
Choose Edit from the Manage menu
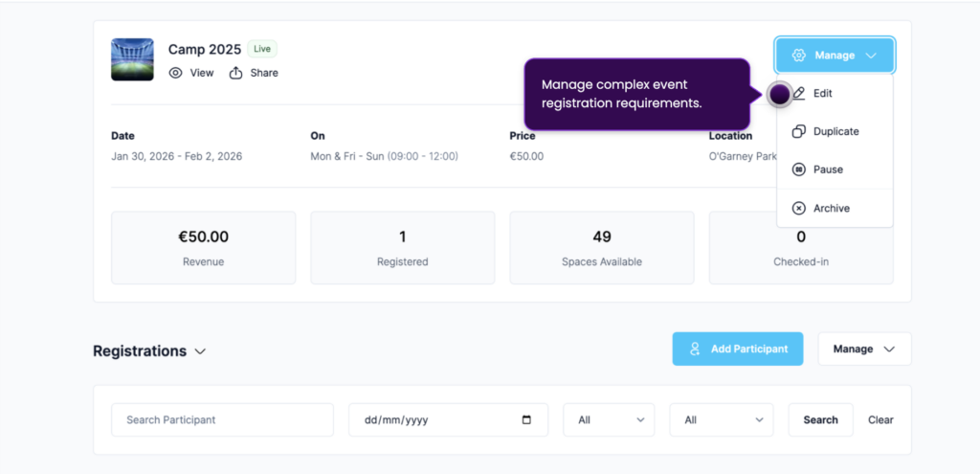[x=835, y=93]
